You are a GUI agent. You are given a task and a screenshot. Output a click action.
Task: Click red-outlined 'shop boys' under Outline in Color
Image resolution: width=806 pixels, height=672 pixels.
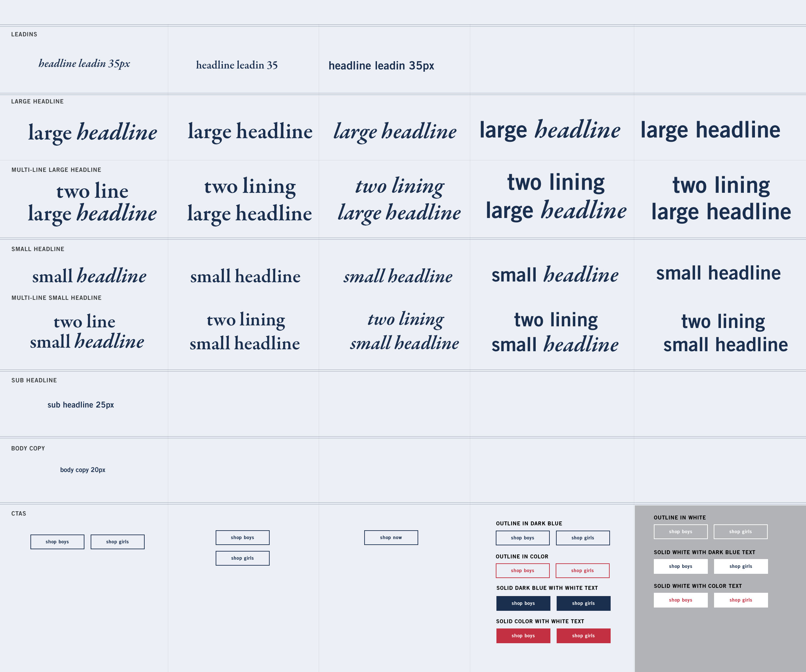pos(523,571)
